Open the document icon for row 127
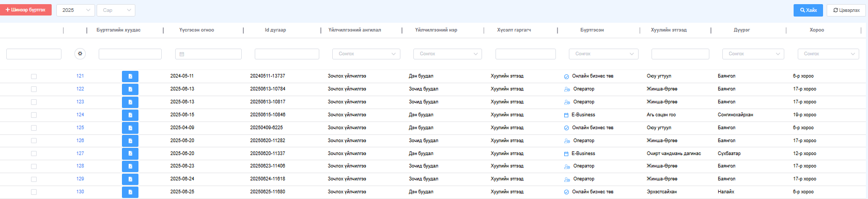 [130, 154]
